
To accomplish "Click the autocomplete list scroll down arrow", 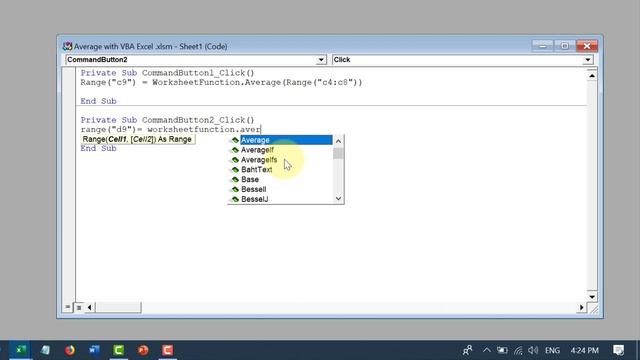I will coord(338,198).
